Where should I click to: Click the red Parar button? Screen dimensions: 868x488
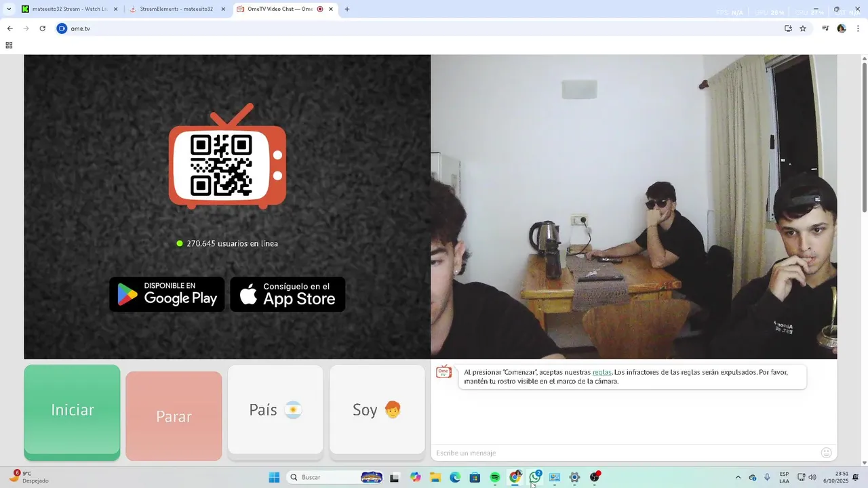point(174,416)
